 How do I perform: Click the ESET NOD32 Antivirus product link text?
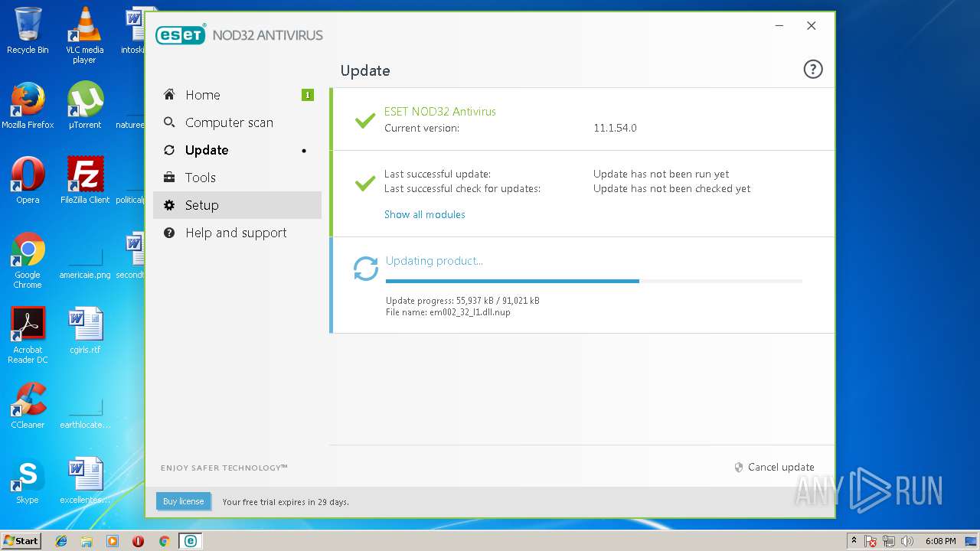tap(439, 112)
